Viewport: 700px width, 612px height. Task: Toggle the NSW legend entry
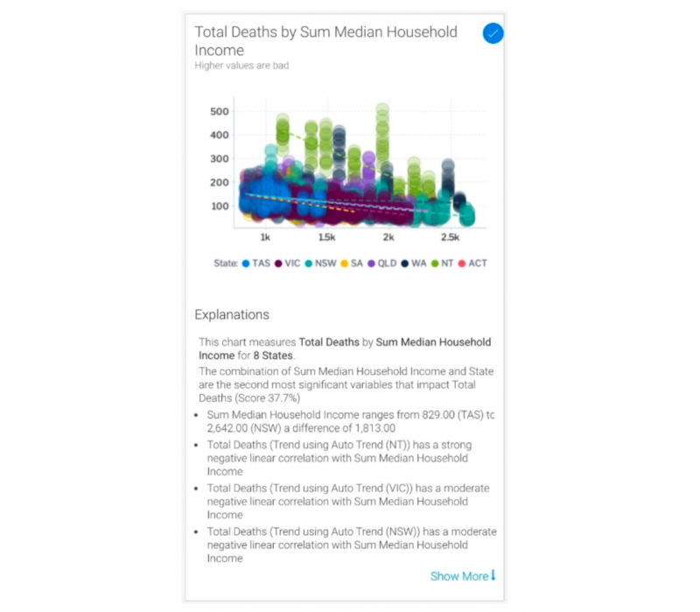coord(320,264)
